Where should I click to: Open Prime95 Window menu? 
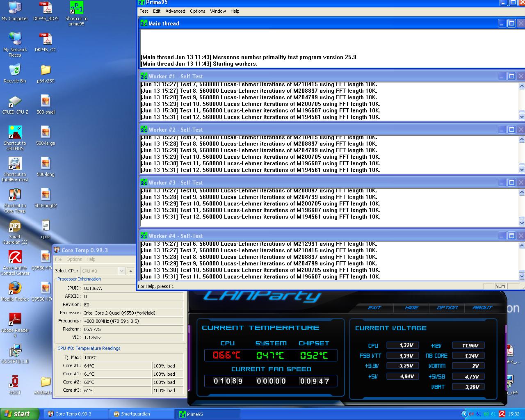tap(218, 11)
